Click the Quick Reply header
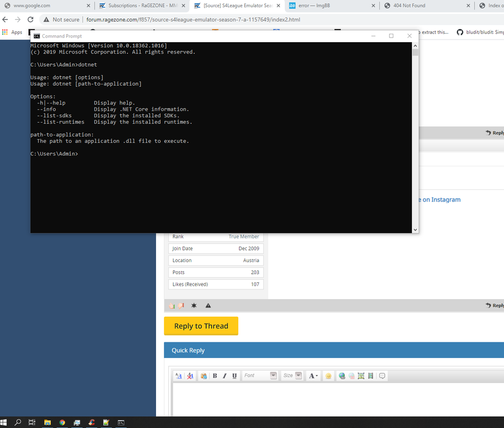This screenshot has height=428, width=504. pyautogui.click(x=334, y=350)
